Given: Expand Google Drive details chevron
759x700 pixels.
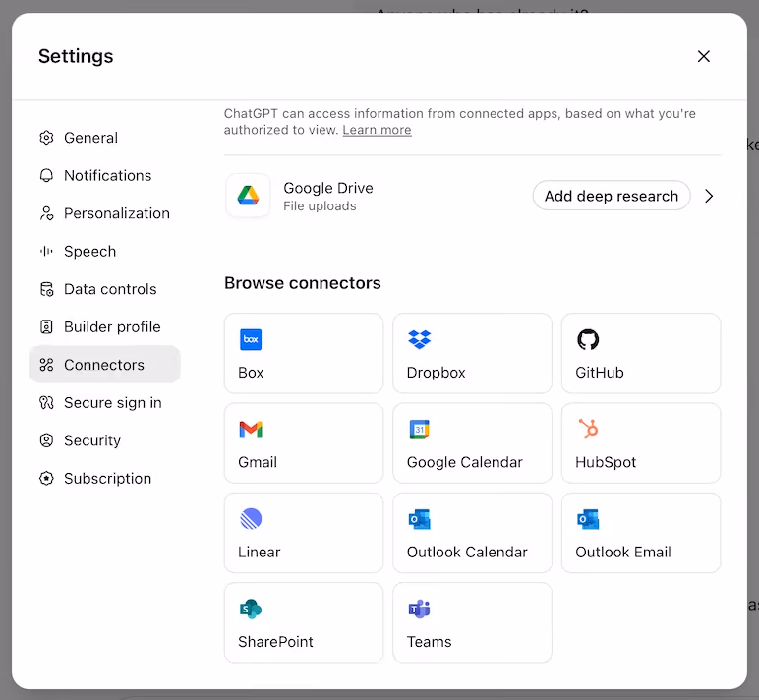Looking at the screenshot, I should pos(709,196).
